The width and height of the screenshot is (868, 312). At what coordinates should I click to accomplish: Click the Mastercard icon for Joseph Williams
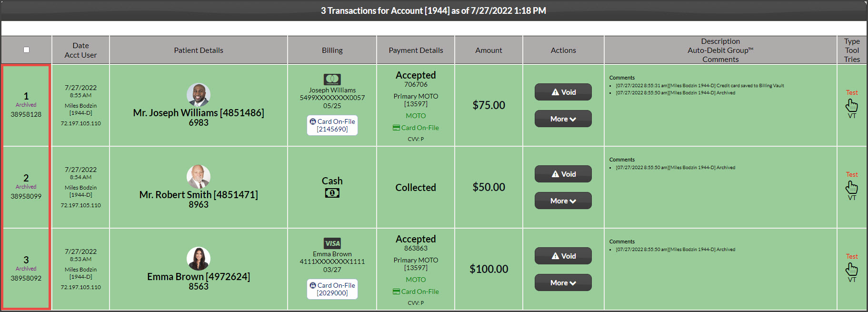coord(332,80)
